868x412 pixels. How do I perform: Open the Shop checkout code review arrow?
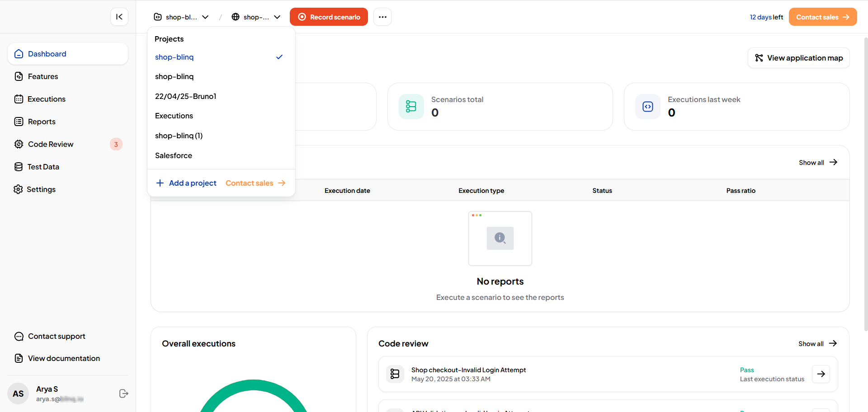point(821,374)
